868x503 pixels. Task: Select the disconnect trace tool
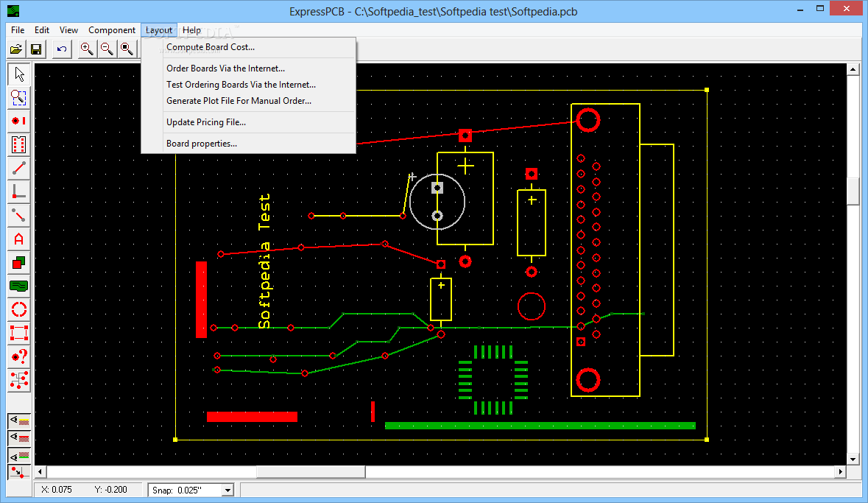pyautogui.click(x=19, y=215)
